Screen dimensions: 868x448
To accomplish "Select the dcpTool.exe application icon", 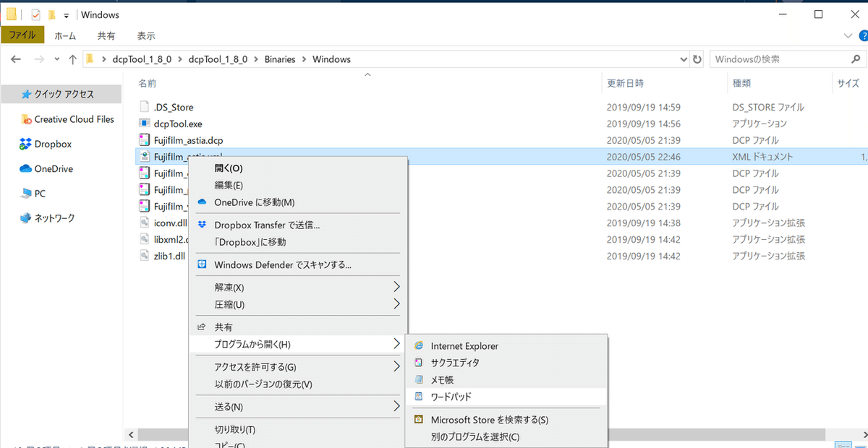I will click(144, 124).
